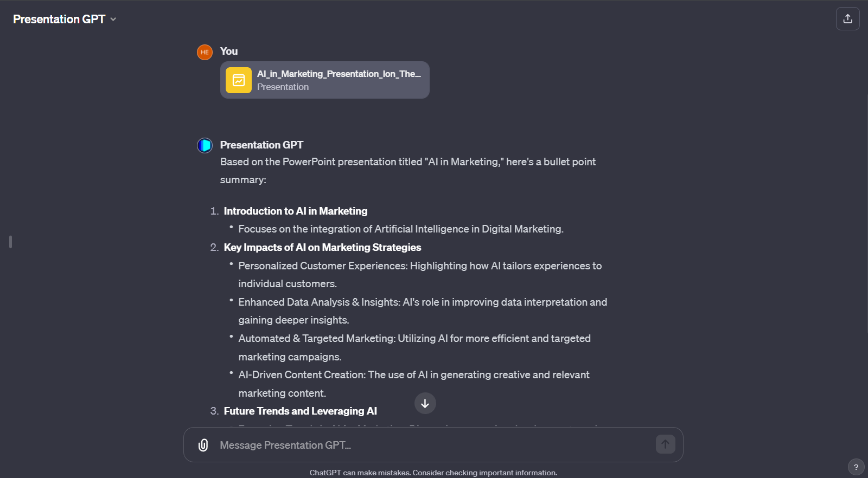The image size is (868, 478).
Task: Open the collapsed sidebar handle
Action: coord(10,242)
